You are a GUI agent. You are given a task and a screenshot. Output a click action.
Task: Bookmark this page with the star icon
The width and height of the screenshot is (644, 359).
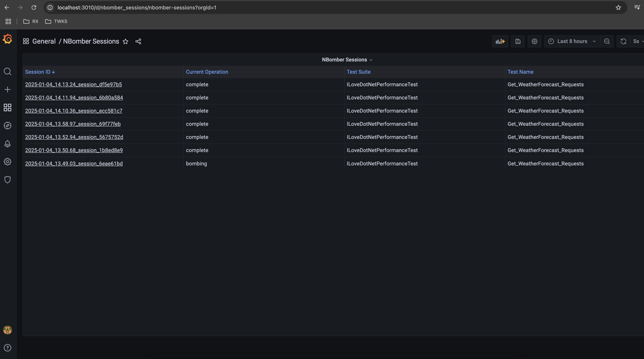pyautogui.click(x=618, y=8)
